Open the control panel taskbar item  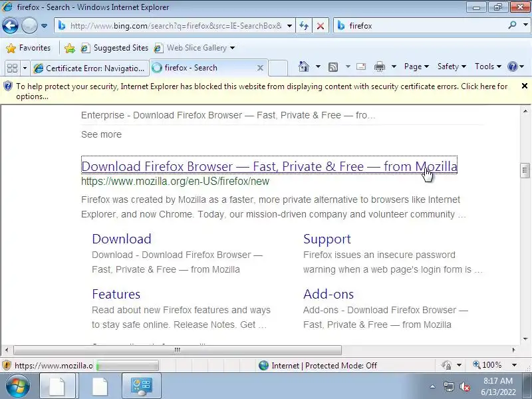(142, 386)
